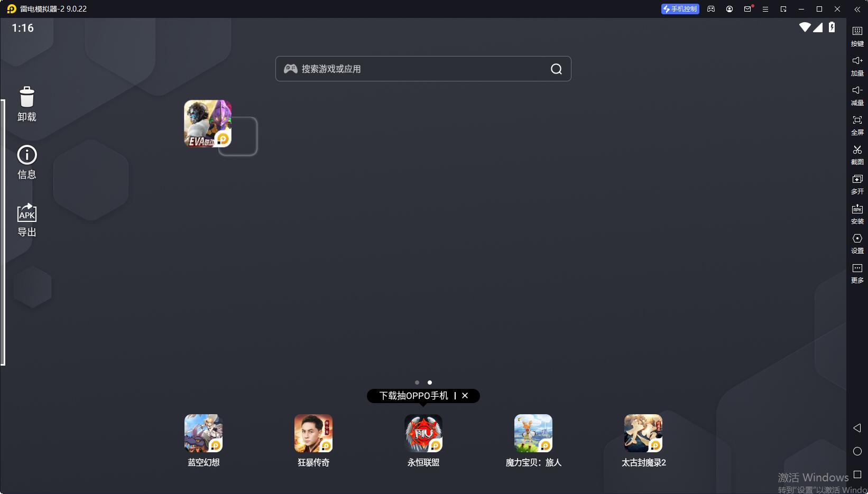Open the app Info icon
Image resolution: width=868 pixels, height=494 pixels.
coord(26,155)
